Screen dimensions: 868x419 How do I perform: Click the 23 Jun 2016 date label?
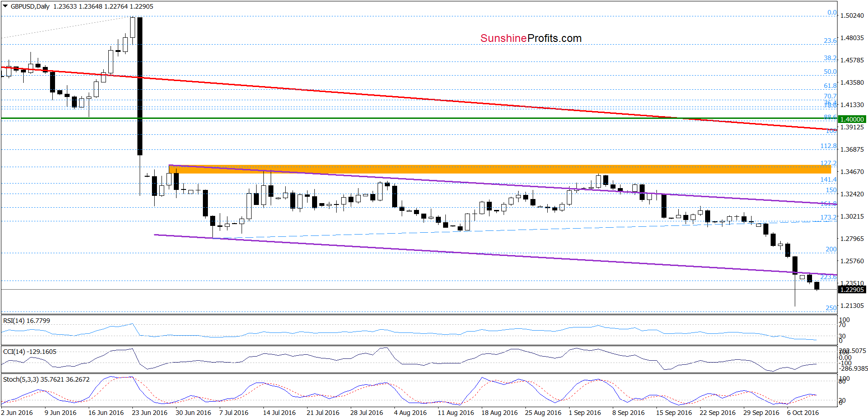150,413
